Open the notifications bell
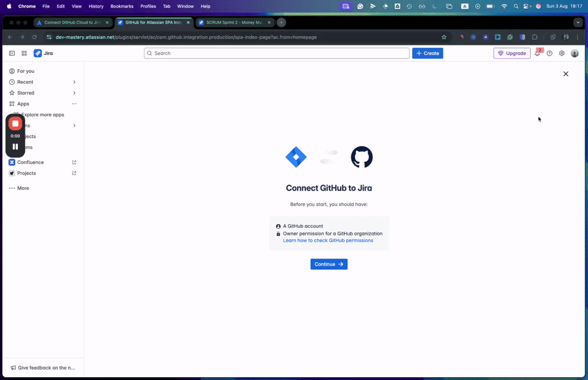The image size is (588, 380). click(x=537, y=53)
